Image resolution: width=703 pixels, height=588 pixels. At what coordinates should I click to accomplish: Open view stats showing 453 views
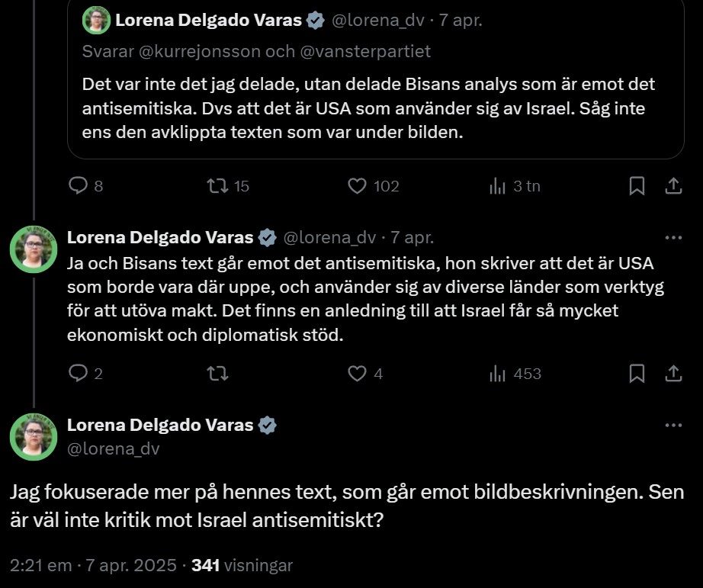(498, 373)
